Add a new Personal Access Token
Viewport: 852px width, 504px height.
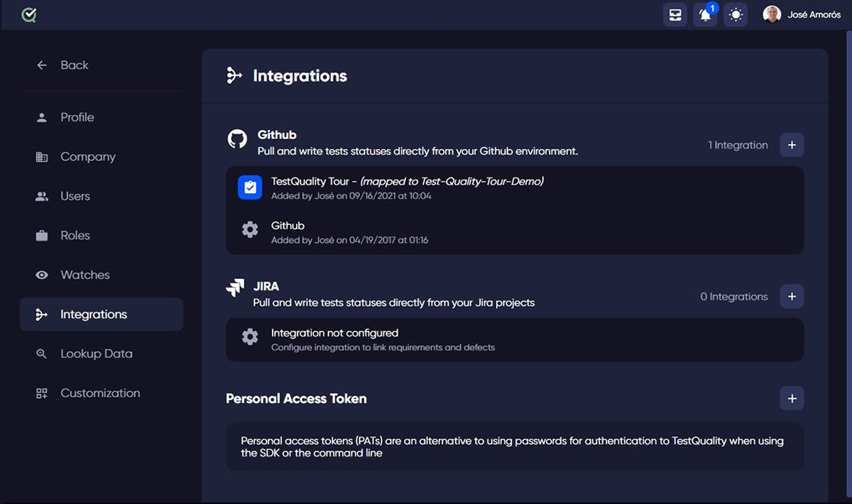click(792, 398)
